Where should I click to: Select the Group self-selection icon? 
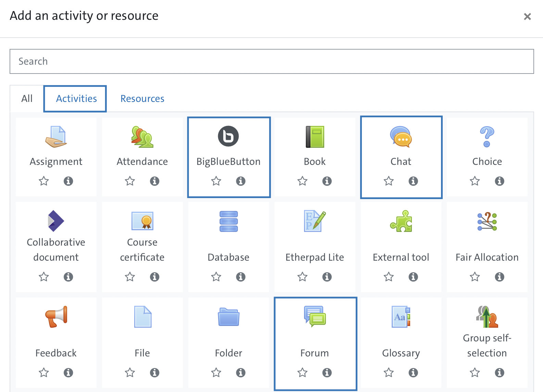click(487, 316)
